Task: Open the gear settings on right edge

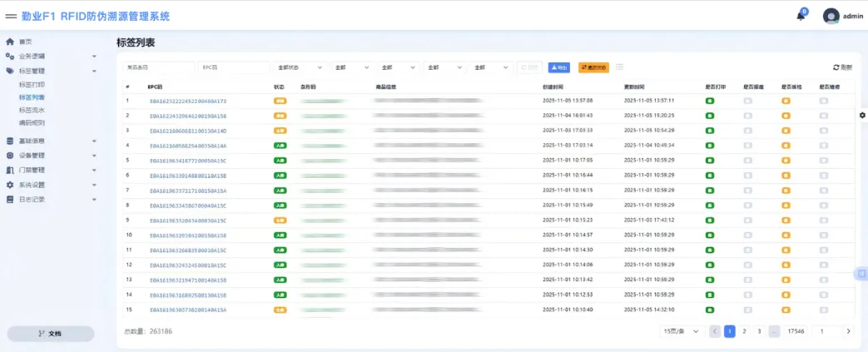Action: [861, 115]
